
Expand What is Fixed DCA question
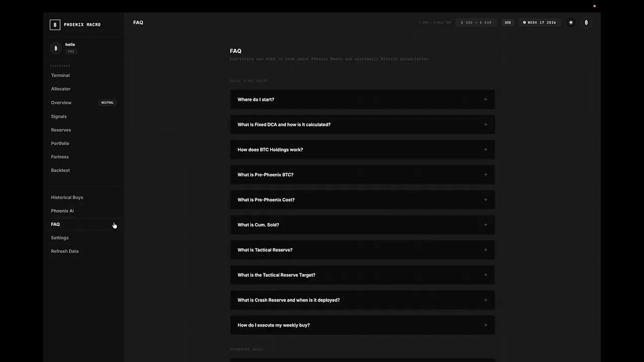(x=362, y=125)
